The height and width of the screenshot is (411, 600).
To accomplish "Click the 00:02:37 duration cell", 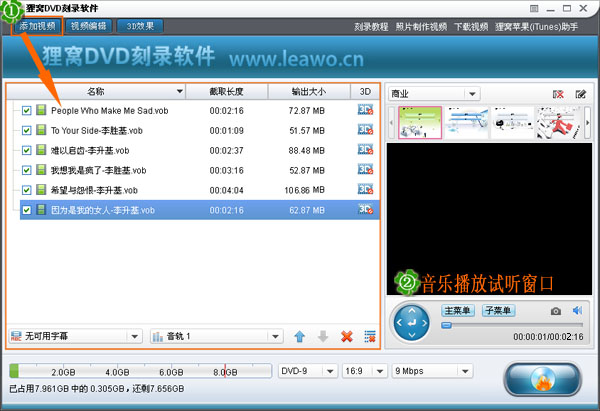I will [x=227, y=151].
